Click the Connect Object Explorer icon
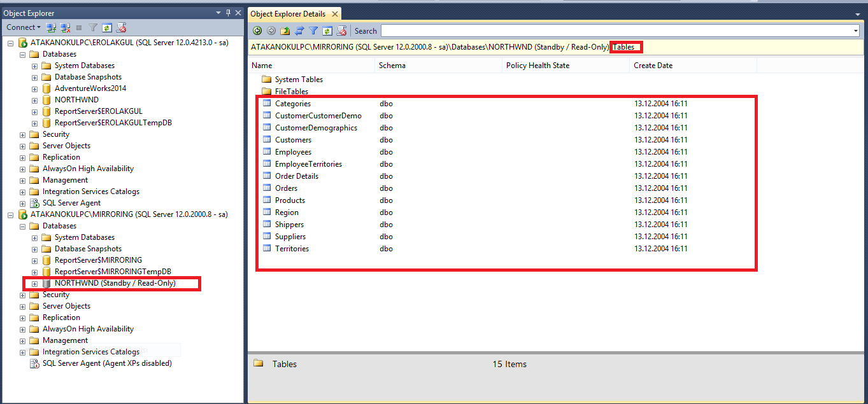The image size is (868, 404). 51,28
